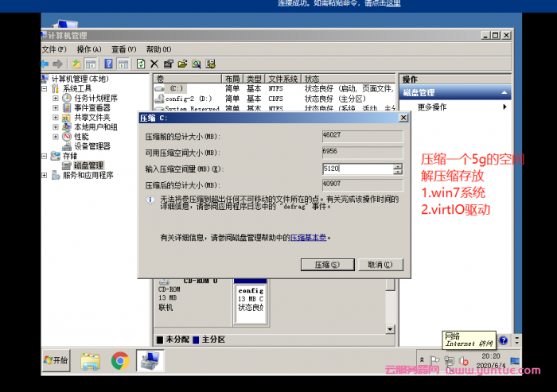Click the shrink space amount input field
The height and width of the screenshot is (392, 557).
pos(356,169)
